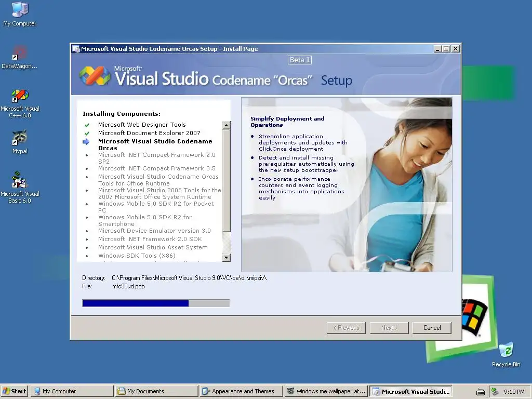Switch to Appearance and Themes taskbar window

pos(241,391)
